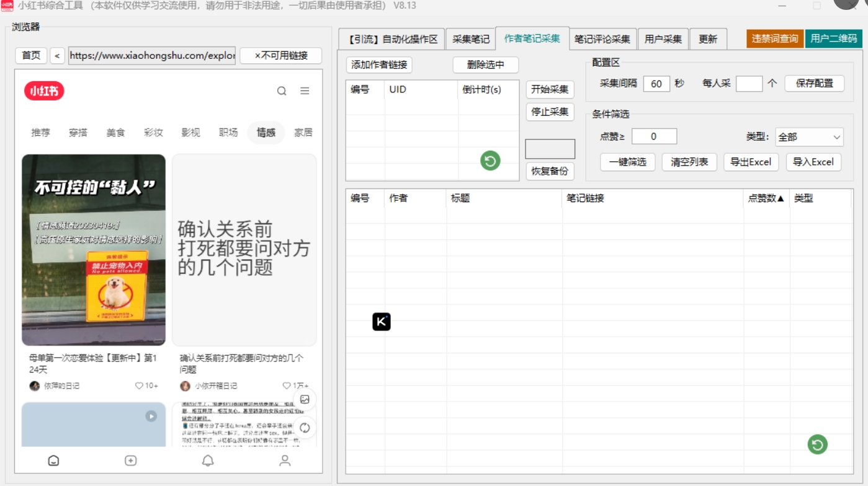This screenshot has width=868, height=486.
Task: Open the profile icon in bottom nav
Action: pyautogui.click(x=285, y=461)
